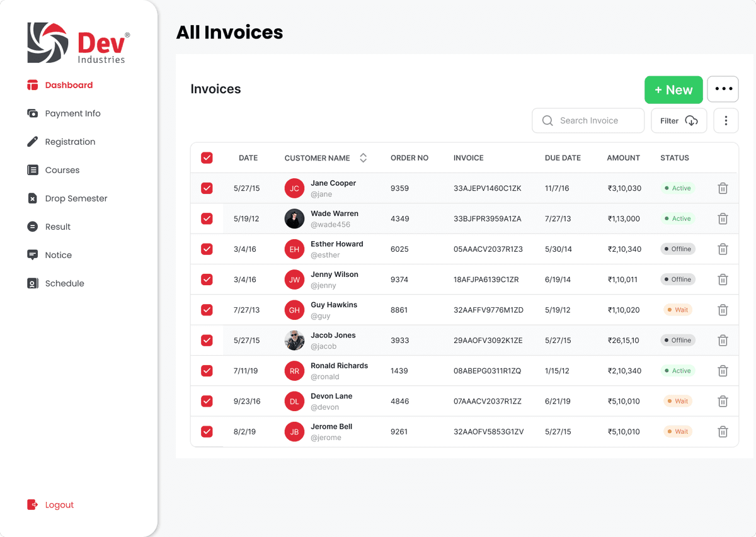Click the Drop Semester file icon
The width and height of the screenshot is (756, 537).
[33, 198]
